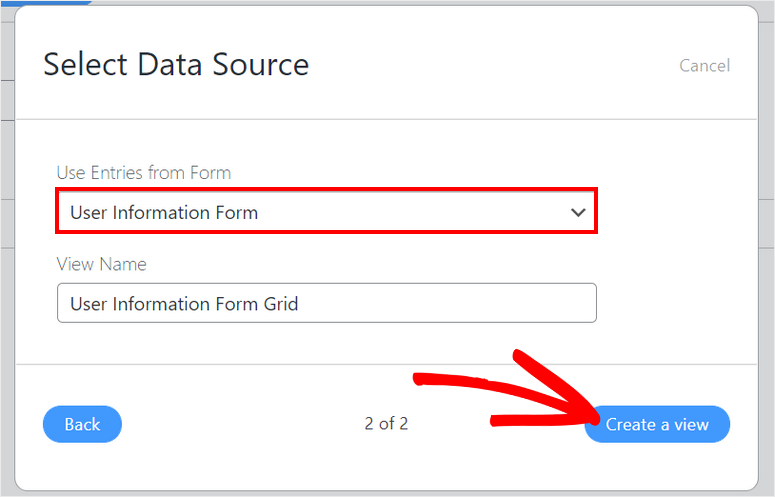Focus the View Name input field

[x=326, y=303]
